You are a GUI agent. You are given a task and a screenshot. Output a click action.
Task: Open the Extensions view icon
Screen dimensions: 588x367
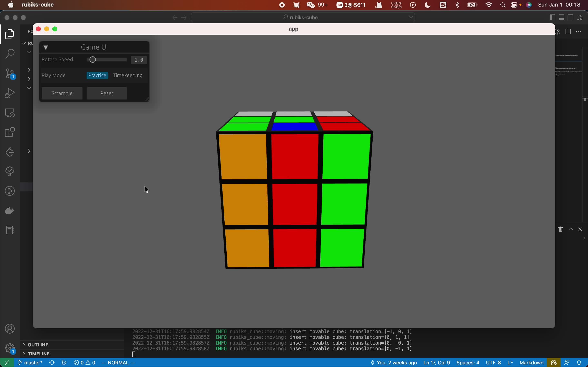pos(10,132)
